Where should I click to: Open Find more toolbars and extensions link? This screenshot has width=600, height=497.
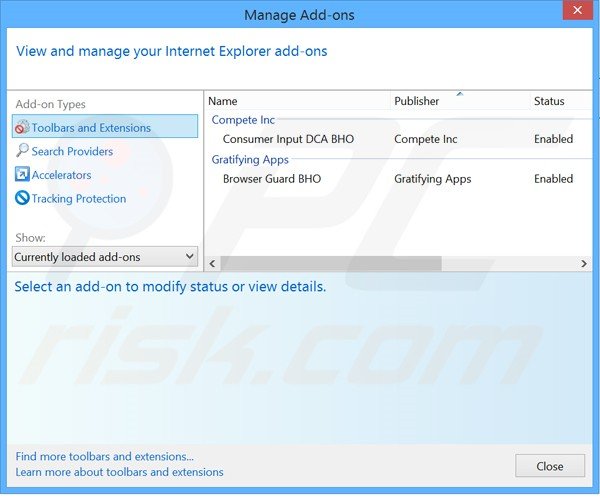click(104, 456)
